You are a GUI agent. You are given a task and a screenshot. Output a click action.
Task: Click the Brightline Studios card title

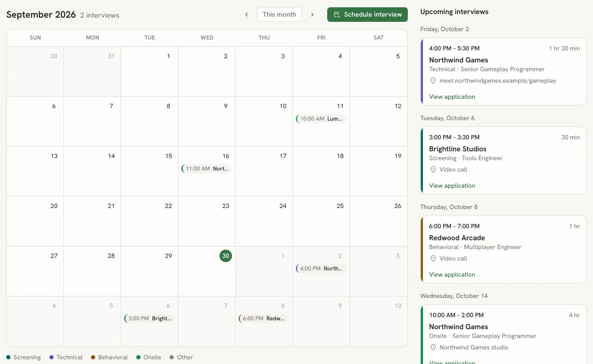458,149
